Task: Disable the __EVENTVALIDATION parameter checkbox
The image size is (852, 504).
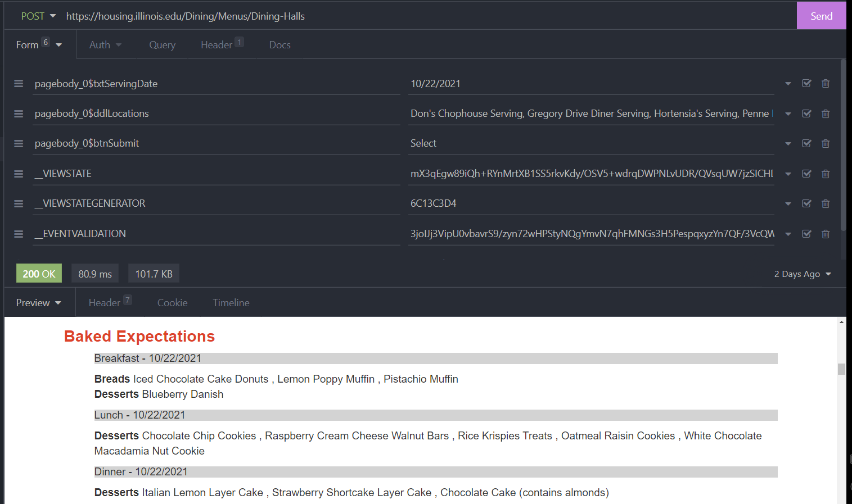Action: coord(806,233)
